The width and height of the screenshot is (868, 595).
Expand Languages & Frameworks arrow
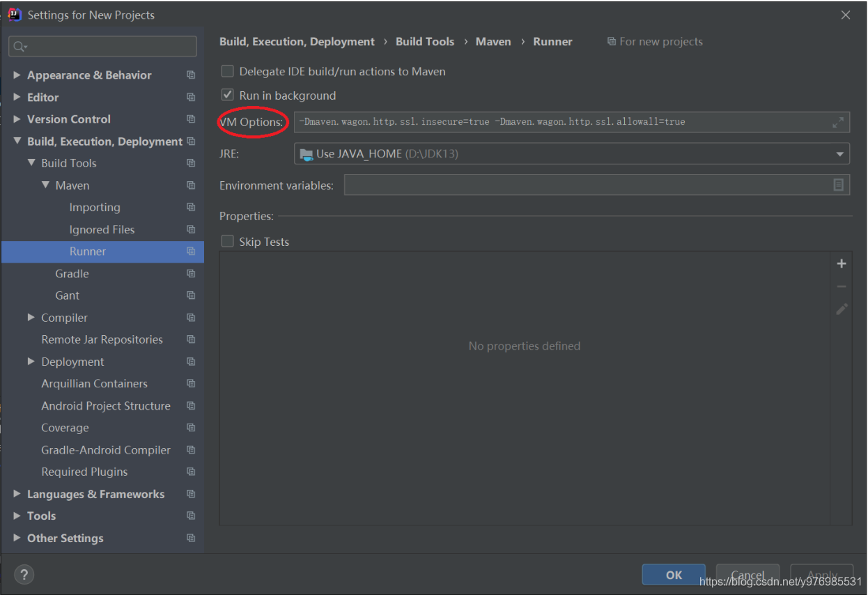[17, 493]
